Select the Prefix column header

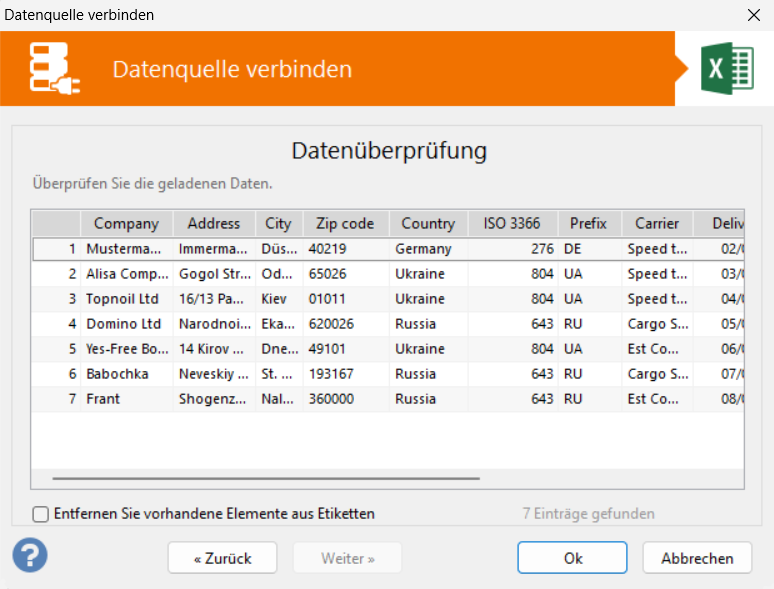pyautogui.click(x=589, y=224)
